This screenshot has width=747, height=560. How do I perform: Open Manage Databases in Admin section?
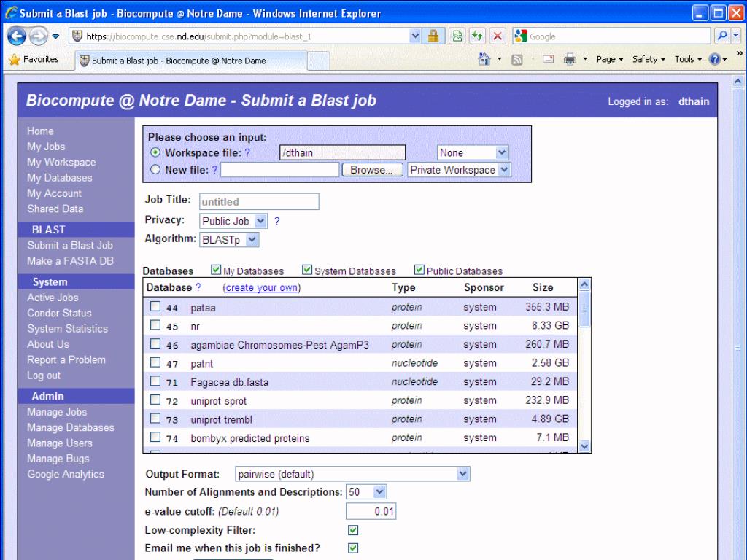[x=71, y=427]
